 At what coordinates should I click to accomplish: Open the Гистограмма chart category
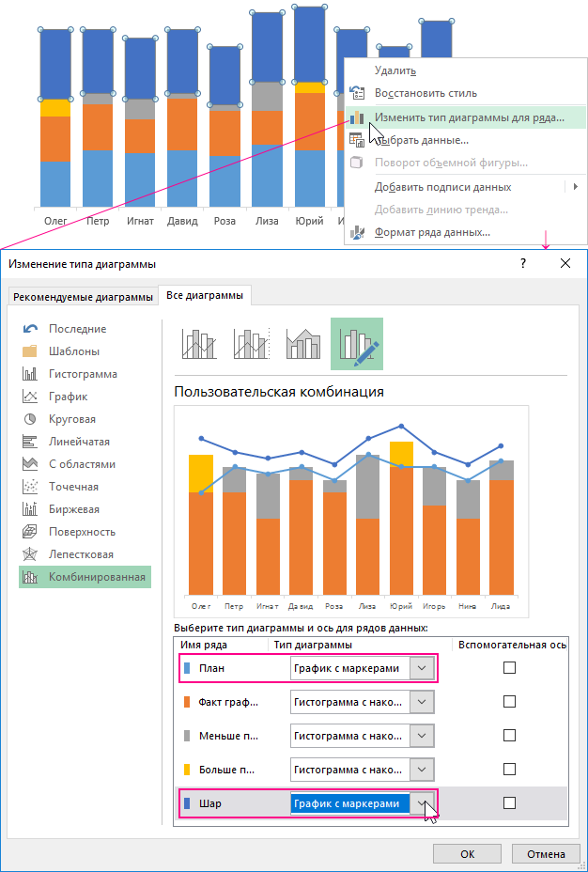pyautogui.click(x=83, y=374)
